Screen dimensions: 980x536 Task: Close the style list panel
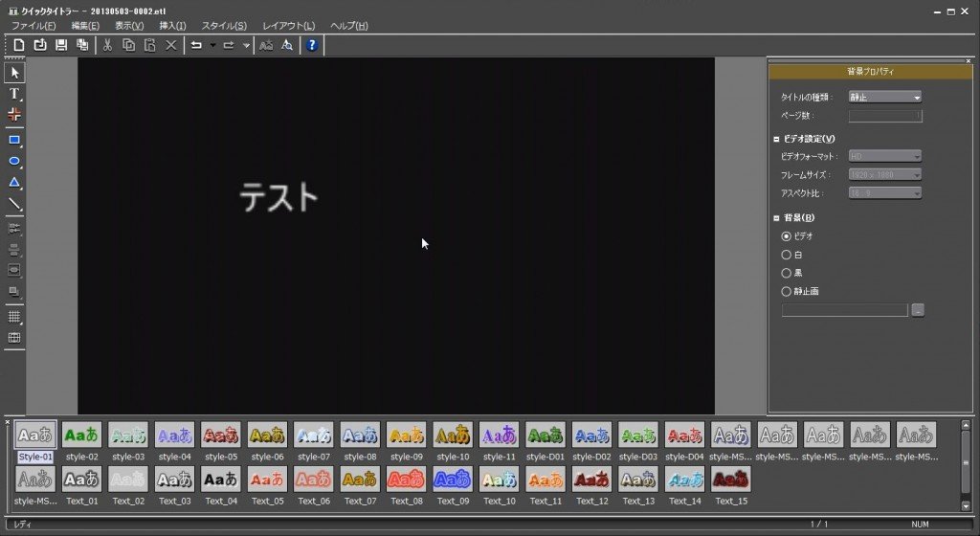pyautogui.click(x=8, y=422)
